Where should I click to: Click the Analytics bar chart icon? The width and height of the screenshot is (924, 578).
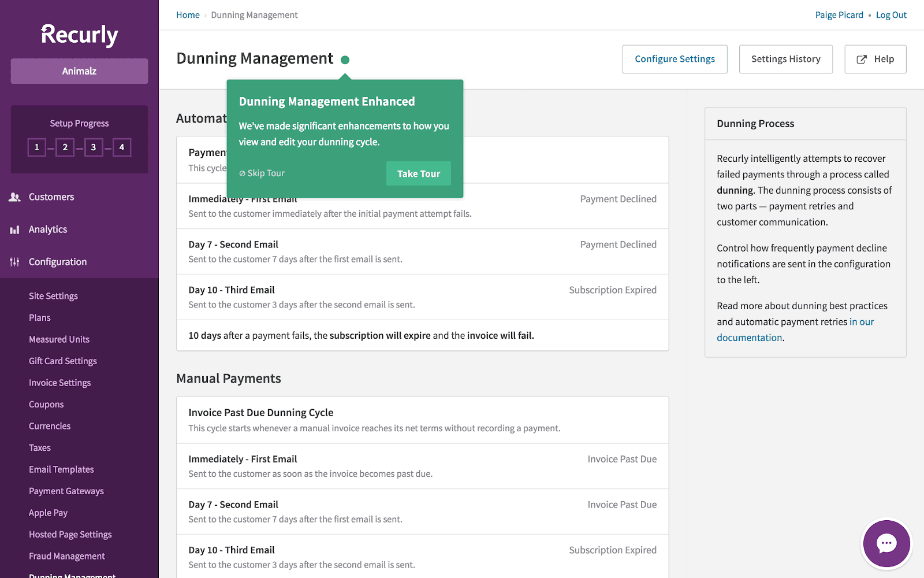[x=15, y=229]
